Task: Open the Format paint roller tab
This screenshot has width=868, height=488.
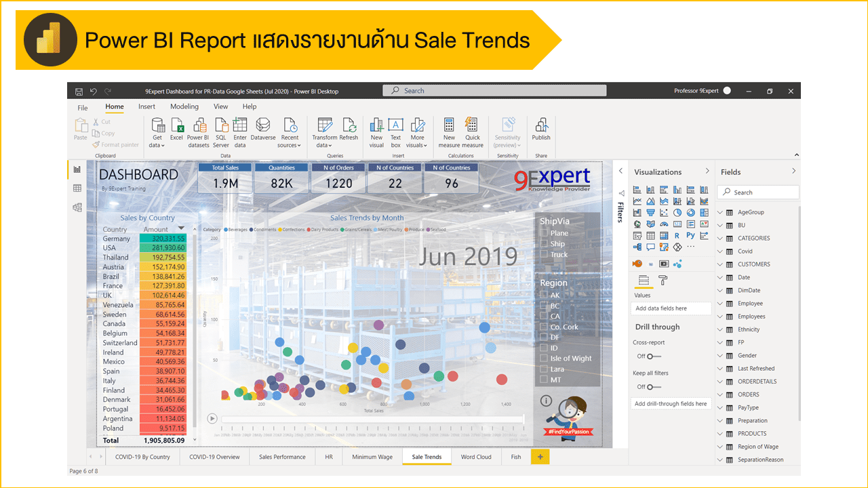Action: pos(663,280)
